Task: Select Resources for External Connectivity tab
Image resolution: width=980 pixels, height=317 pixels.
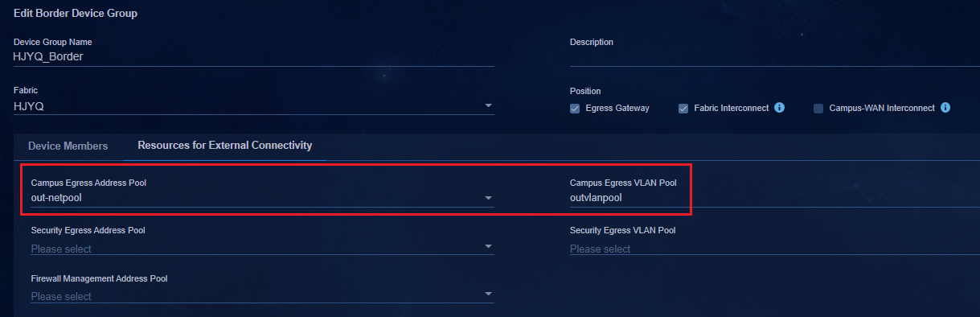Action: pos(225,146)
